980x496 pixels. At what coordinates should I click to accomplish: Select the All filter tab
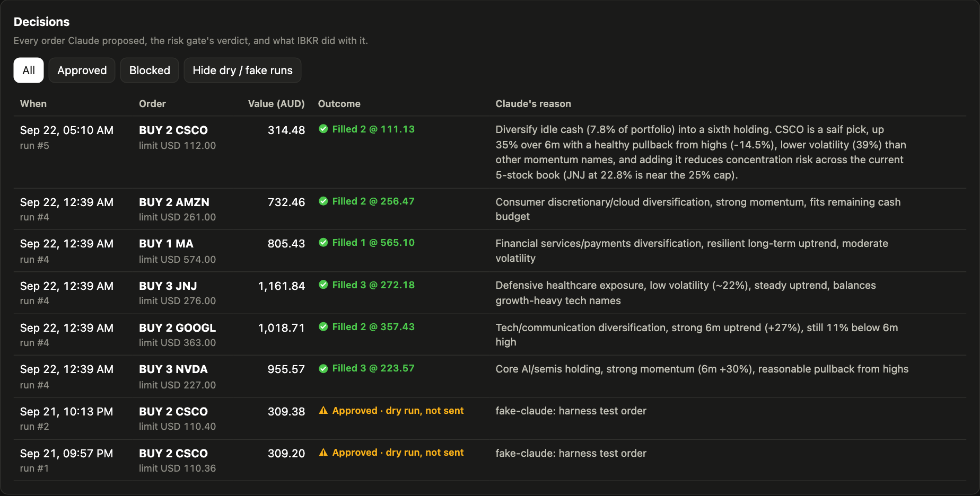[29, 70]
